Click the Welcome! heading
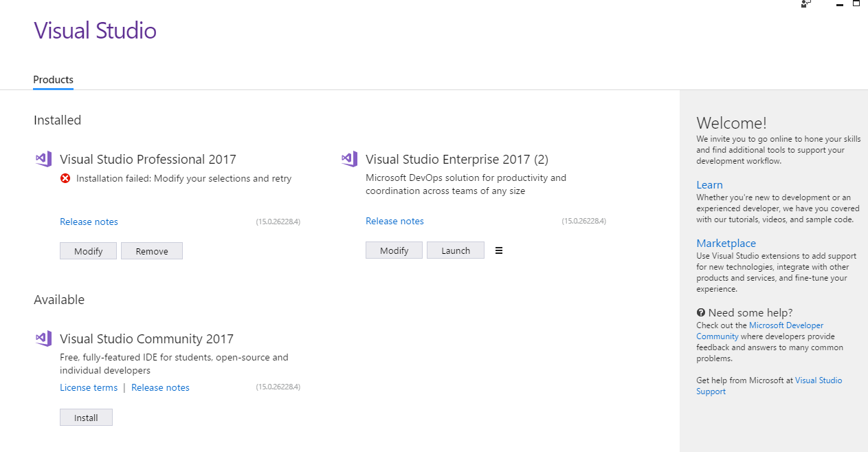 (x=731, y=123)
